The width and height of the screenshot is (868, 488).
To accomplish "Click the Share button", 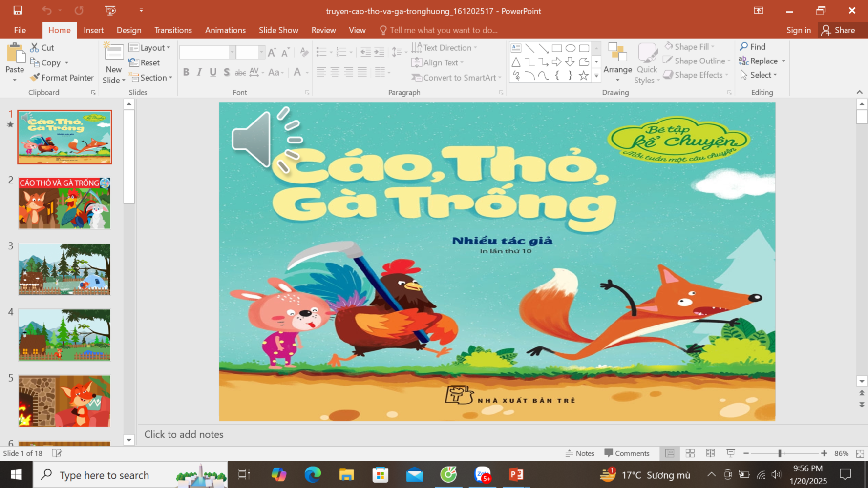I will tap(838, 30).
